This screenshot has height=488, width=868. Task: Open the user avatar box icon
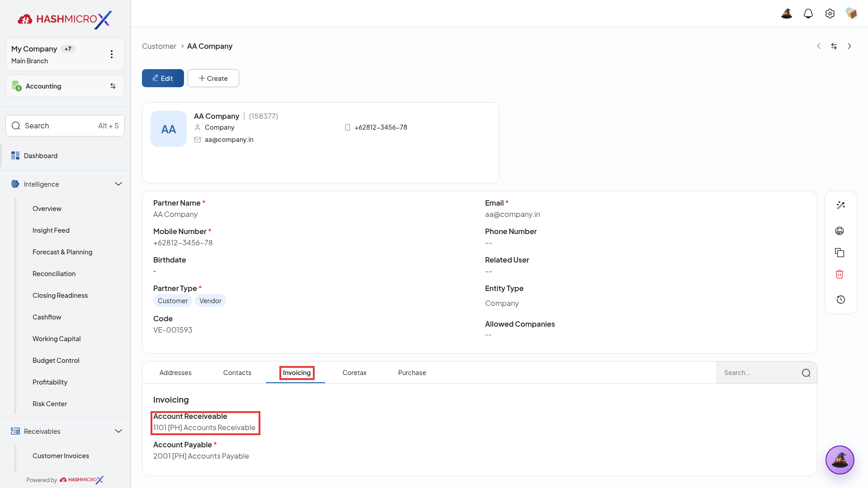[x=851, y=14]
